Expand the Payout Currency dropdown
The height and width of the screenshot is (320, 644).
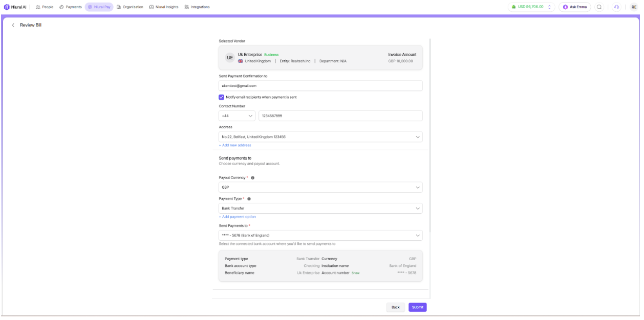tap(320, 188)
